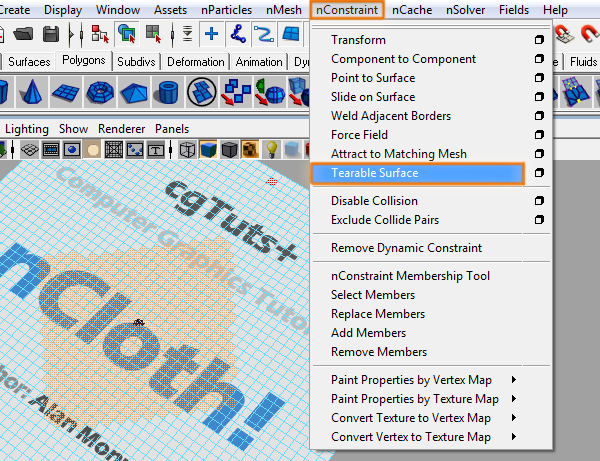Open Slide on Surface option box

point(539,97)
